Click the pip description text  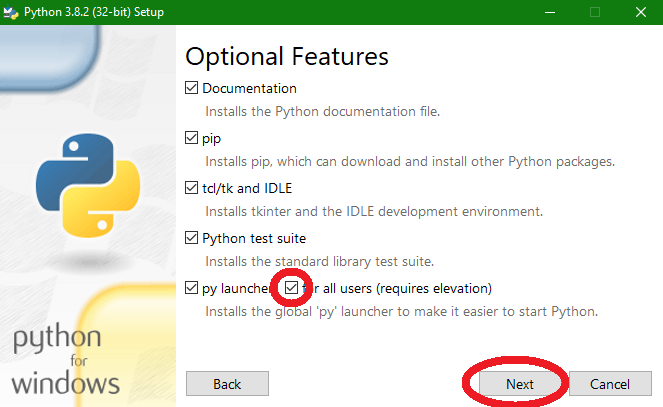click(x=410, y=161)
